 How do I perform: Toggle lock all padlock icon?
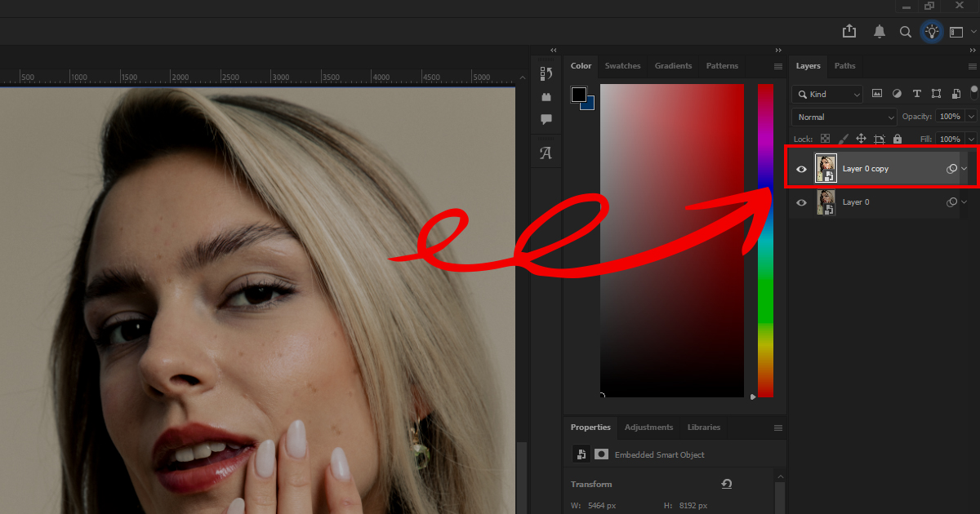coord(898,140)
